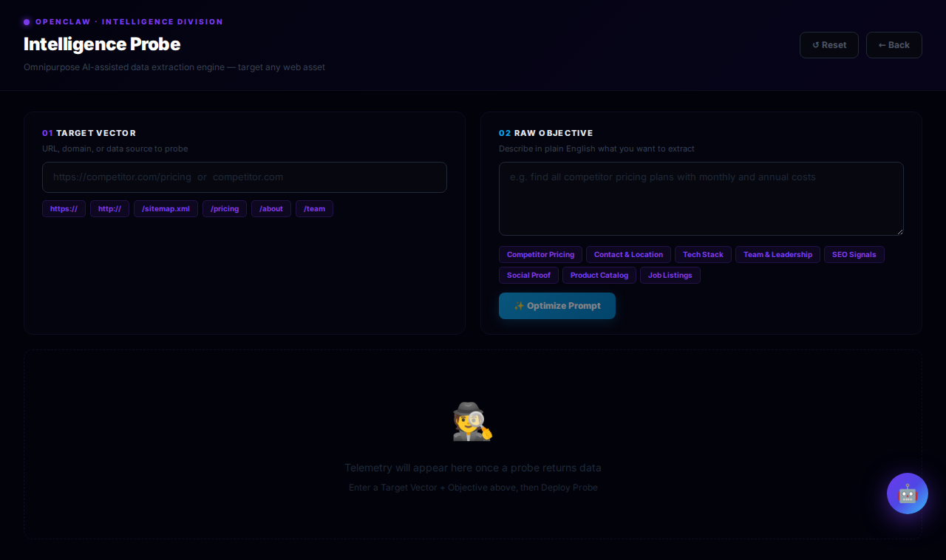Select the Competitor Pricing objective preset
This screenshot has height=560, width=946.
(540, 255)
